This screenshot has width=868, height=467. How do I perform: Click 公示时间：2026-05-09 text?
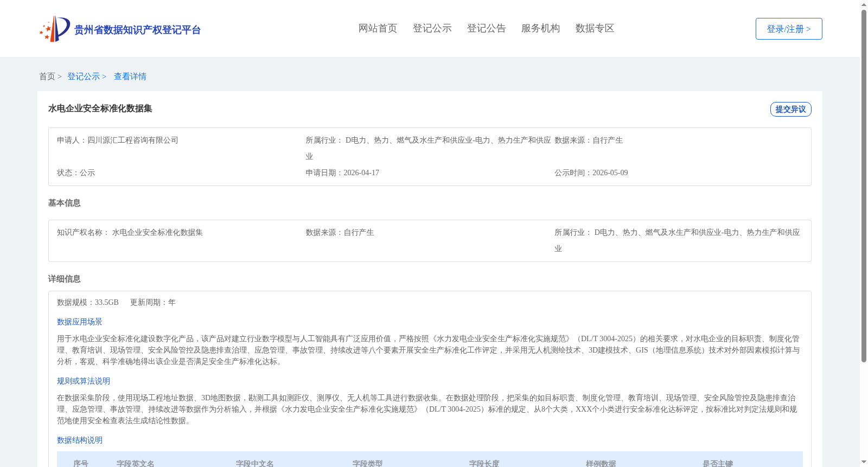coord(591,172)
